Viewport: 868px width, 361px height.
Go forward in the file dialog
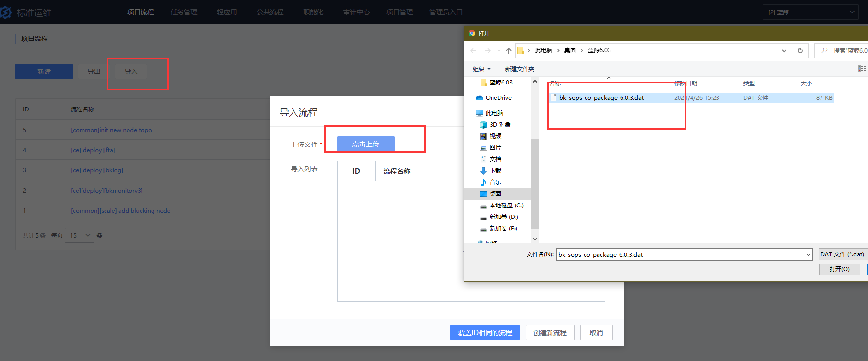click(487, 50)
